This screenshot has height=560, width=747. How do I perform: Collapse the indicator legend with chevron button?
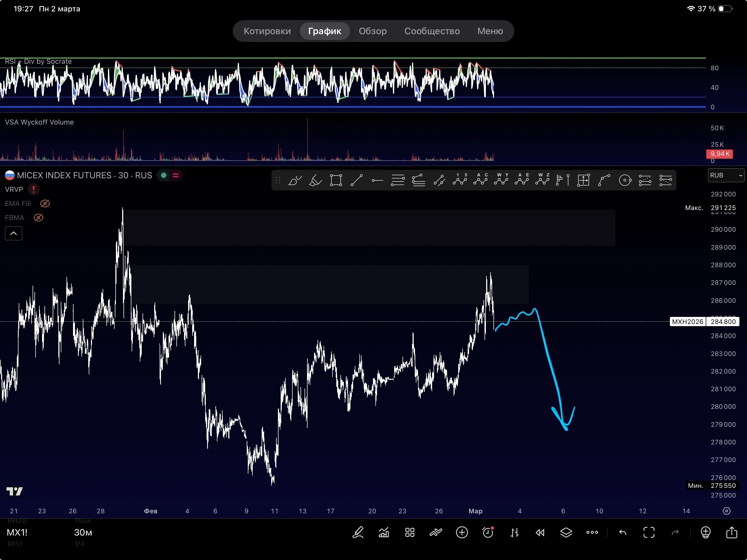(14, 233)
